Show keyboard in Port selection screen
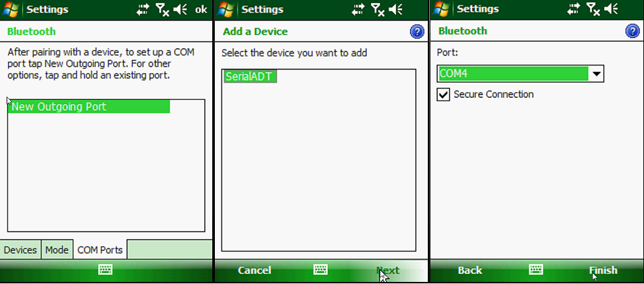The height and width of the screenshot is (284, 644). tap(536, 269)
